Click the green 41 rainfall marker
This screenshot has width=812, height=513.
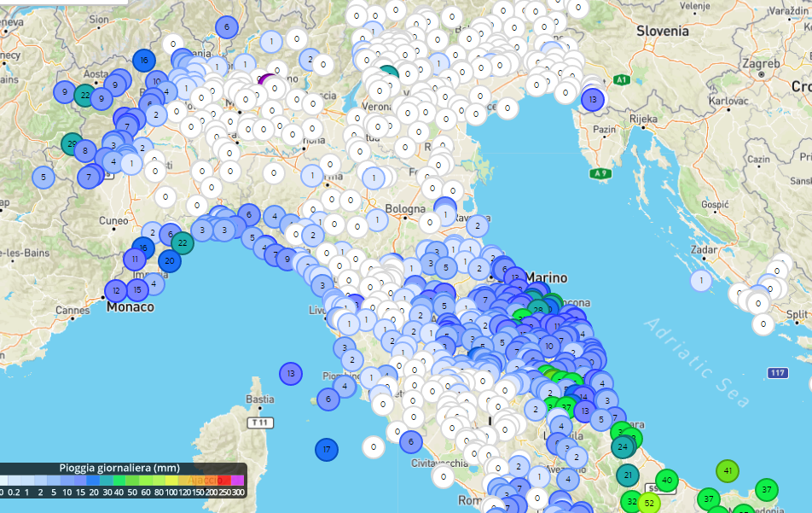coord(728,470)
